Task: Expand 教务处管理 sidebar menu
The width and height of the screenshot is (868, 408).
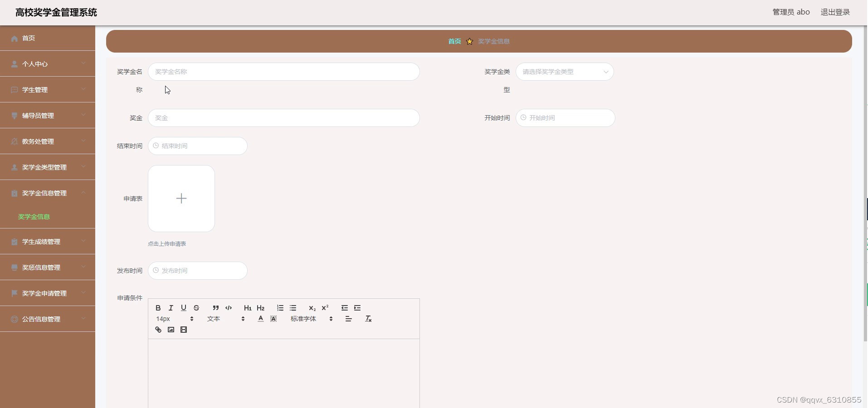Action: coord(48,141)
